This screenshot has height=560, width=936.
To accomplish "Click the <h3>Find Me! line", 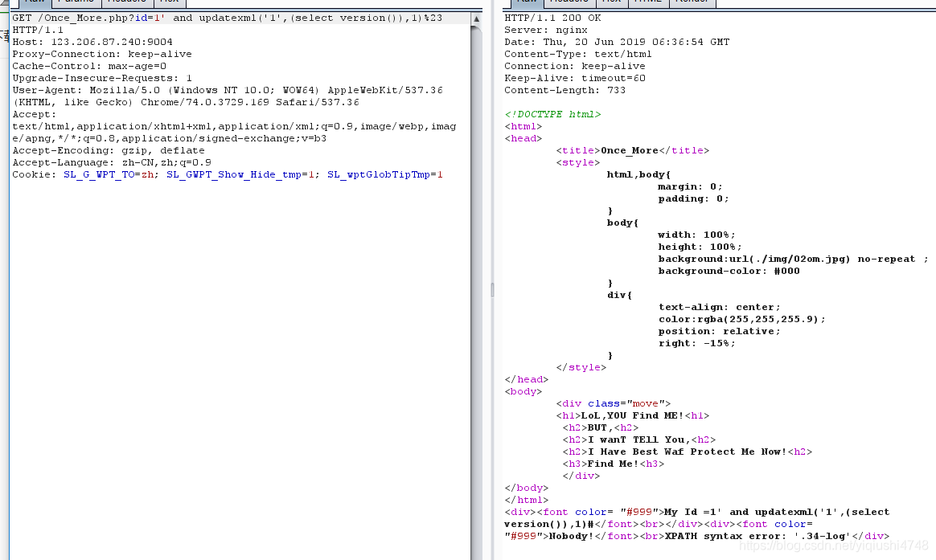I will tap(613, 464).
